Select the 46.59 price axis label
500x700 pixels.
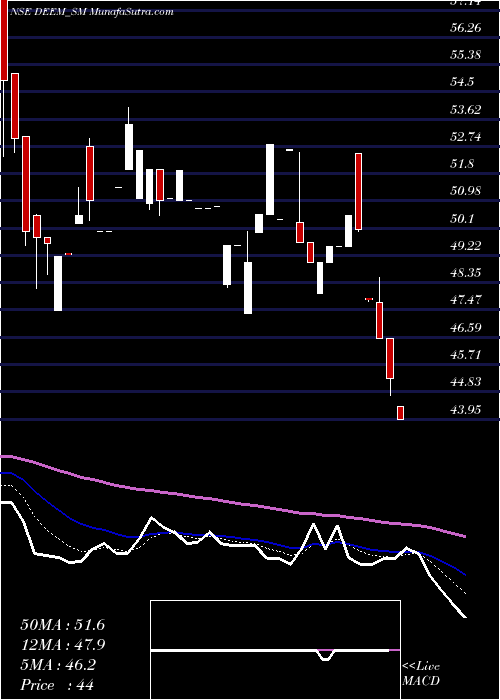pyautogui.click(x=465, y=327)
